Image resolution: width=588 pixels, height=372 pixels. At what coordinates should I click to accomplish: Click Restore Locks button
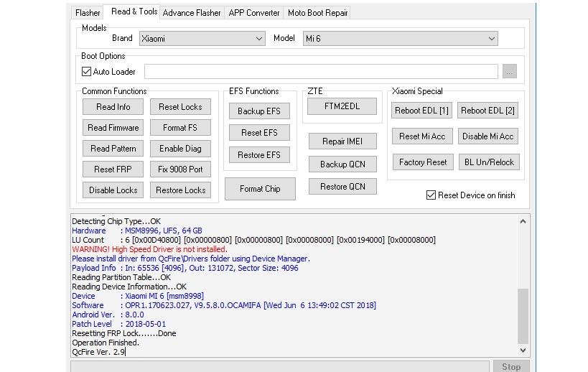[180, 190]
